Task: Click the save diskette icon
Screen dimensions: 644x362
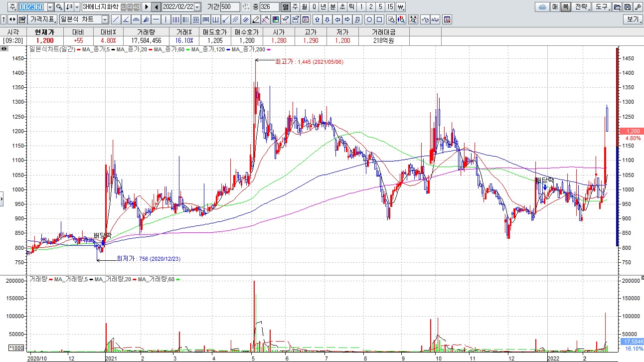Action: [628, 7]
